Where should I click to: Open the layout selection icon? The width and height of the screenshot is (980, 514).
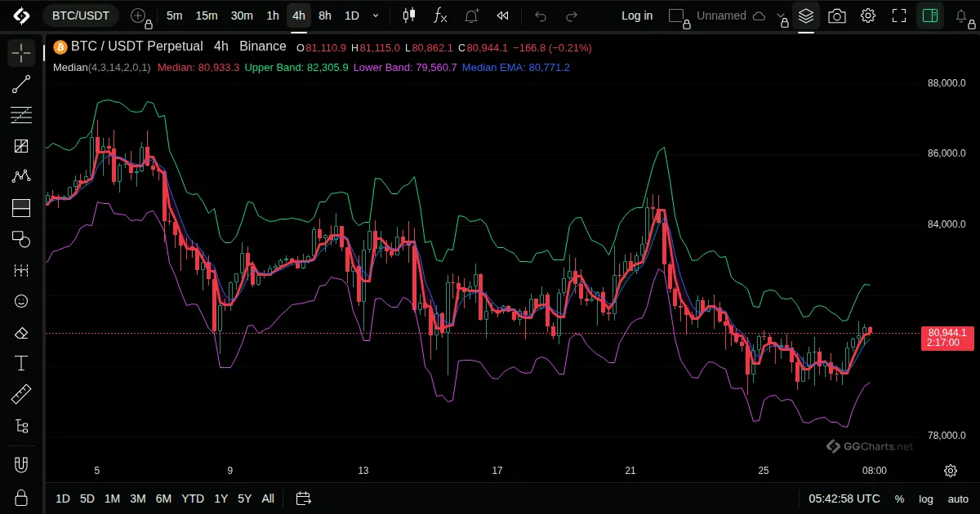point(677,16)
